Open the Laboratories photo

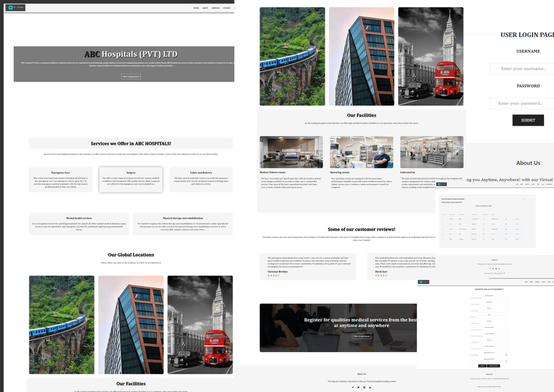pos(432,152)
